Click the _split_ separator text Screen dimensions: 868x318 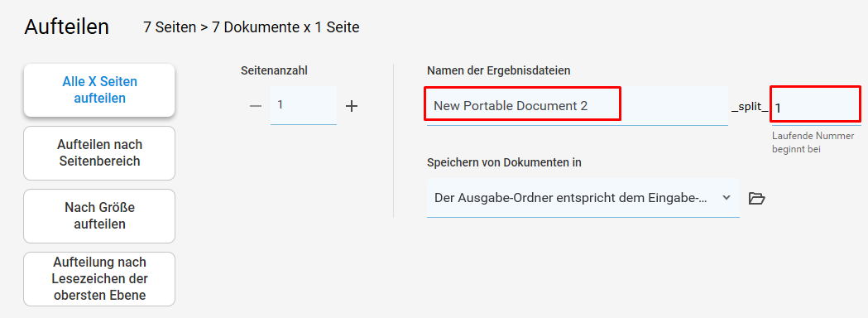(750, 108)
